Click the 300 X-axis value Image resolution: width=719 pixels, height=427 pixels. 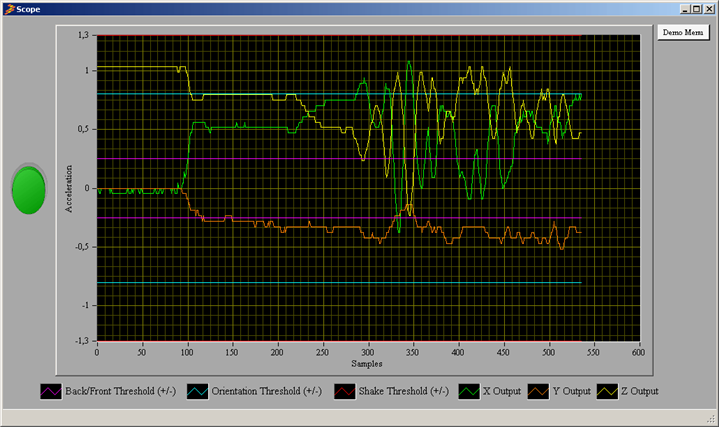point(368,352)
